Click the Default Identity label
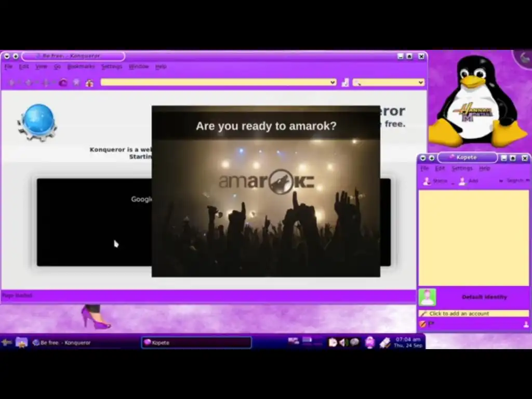 click(x=484, y=297)
